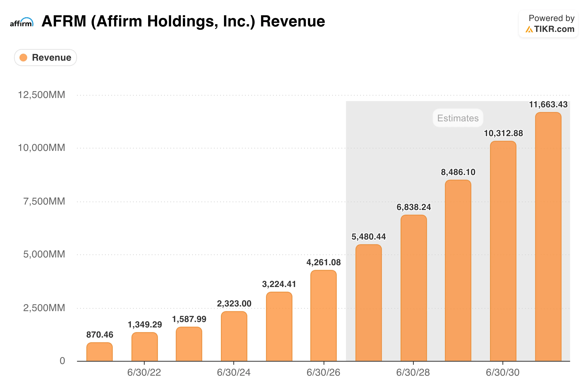Click the Affirm logo icon
Viewport: 588px width, 392px height.
pos(22,22)
